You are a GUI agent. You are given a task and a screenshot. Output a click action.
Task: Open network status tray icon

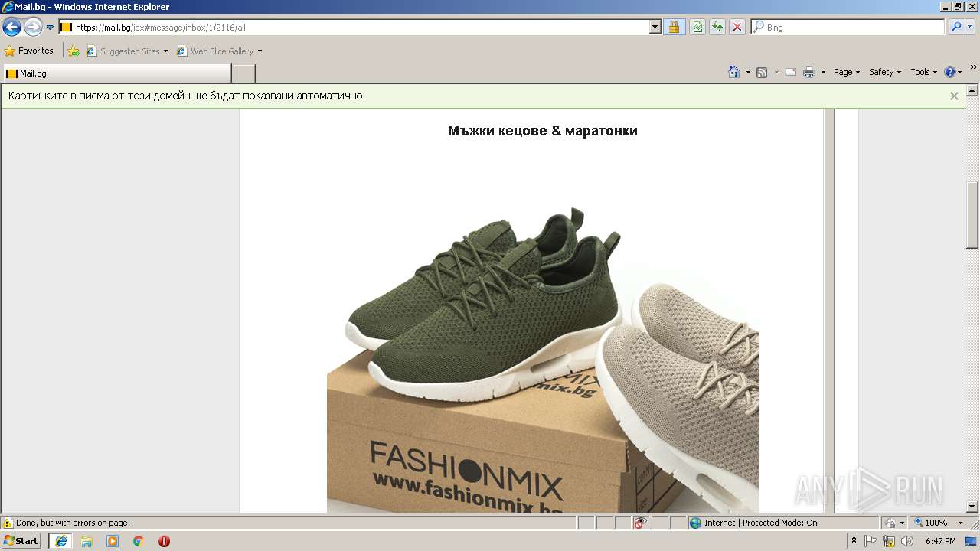point(889,540)
